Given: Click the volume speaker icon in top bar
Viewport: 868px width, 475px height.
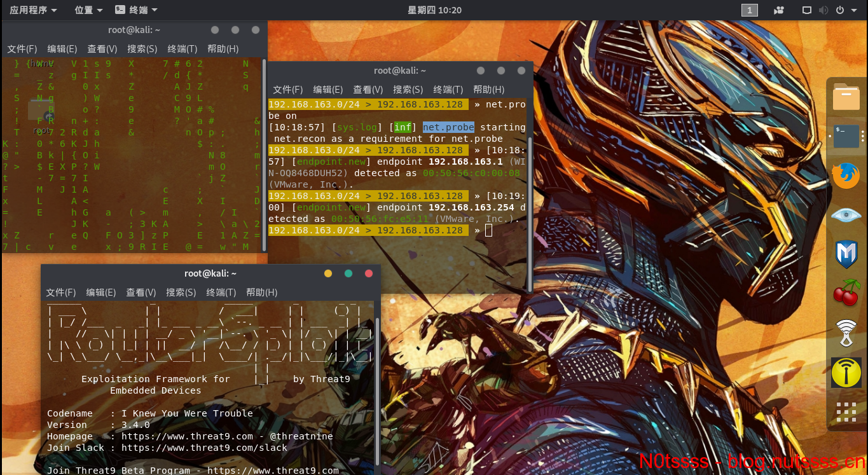Looking at the screenshot, I should click(823, 10).
